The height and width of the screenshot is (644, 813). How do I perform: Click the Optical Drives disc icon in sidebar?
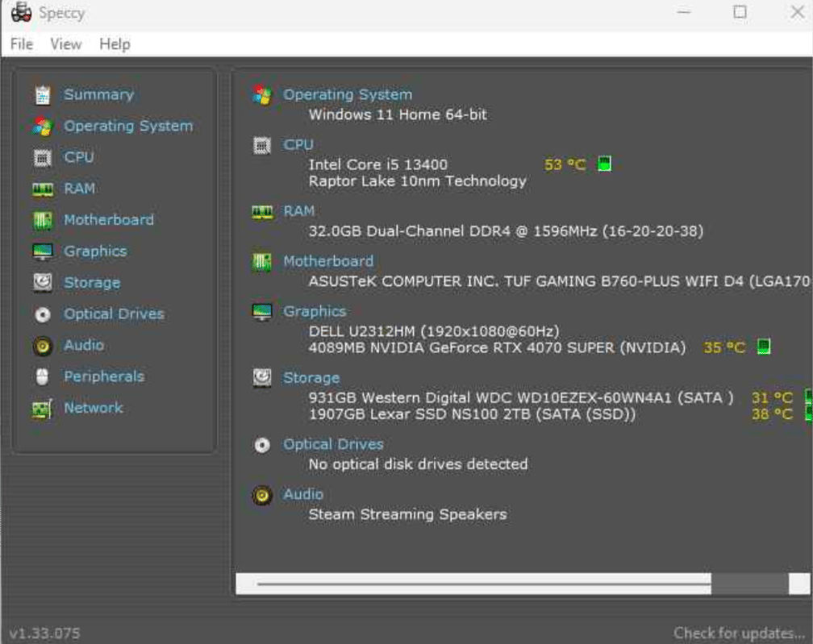point(43,314)
